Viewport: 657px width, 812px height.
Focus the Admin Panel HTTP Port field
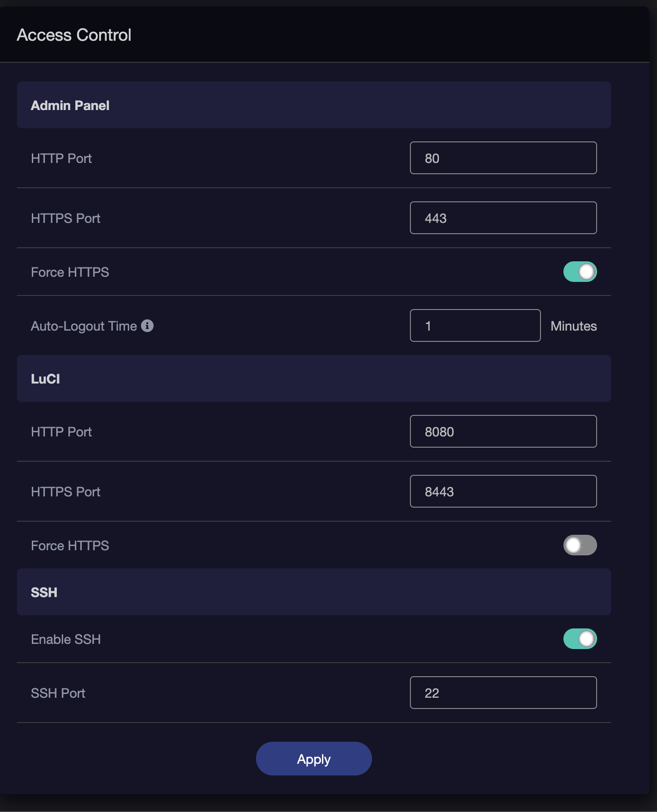(503, 158)
